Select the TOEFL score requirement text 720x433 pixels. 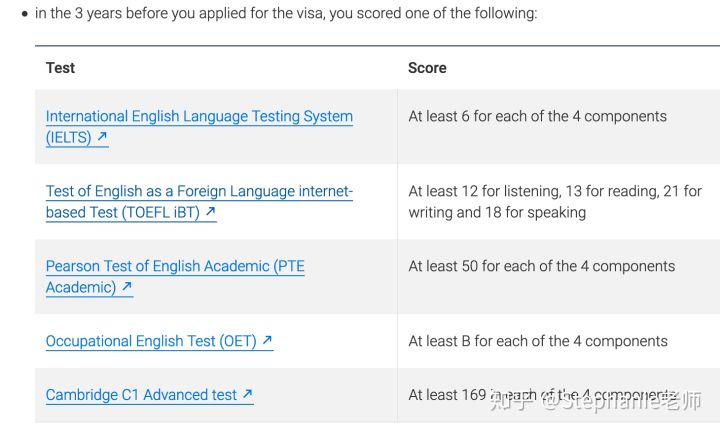[x=555, y=202]
